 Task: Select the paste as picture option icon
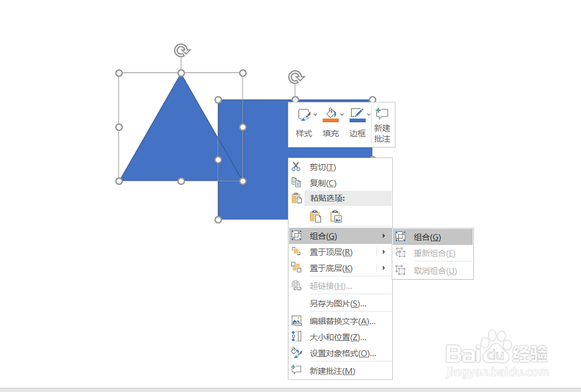pos(336,217)
